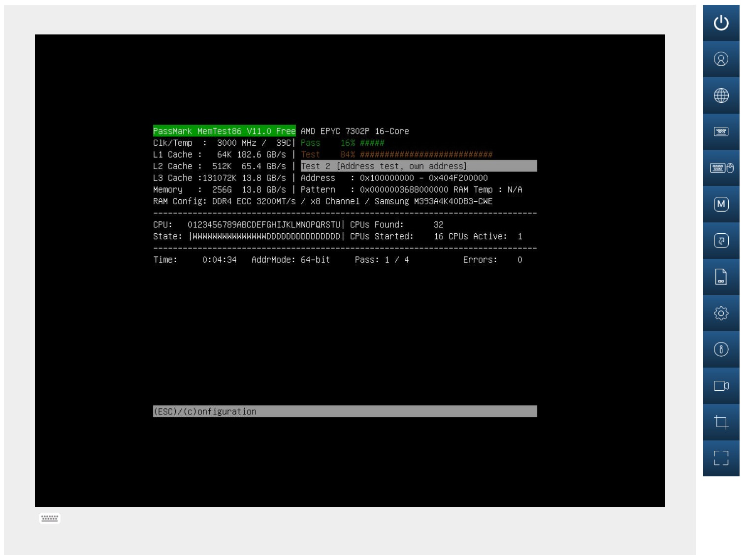Start video recording with camera icon
Viewport: 744px width, 560px height.
721,386
